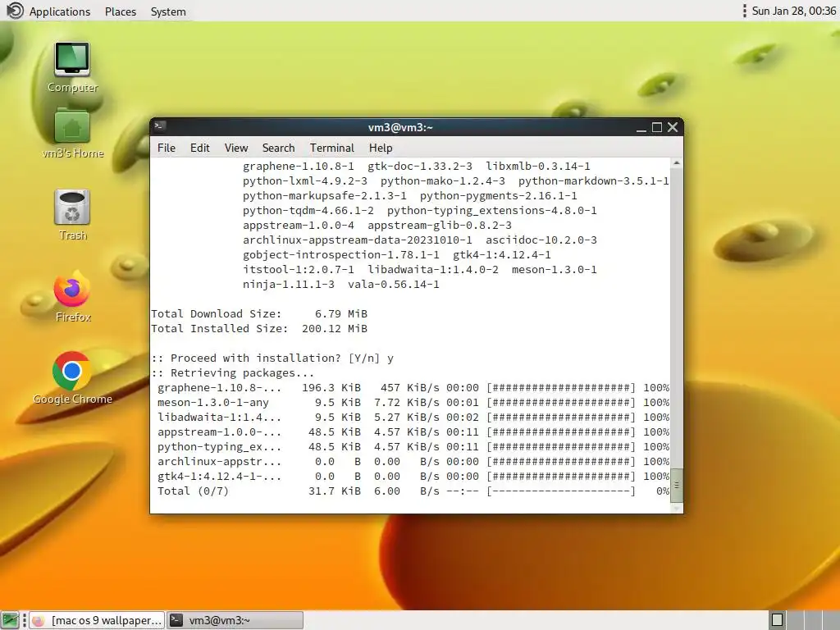The height and width of the screenshot is (630, 840).
Task: Maximize the vm3@vm3:~ terminal window
Action: pos(657,127)
